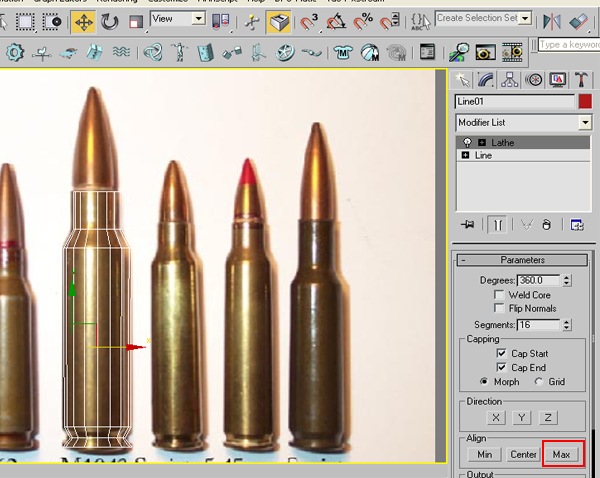Switch to the Modify panel tab
This screenshot has height=478, width=600.
click(x=486, y=80)
